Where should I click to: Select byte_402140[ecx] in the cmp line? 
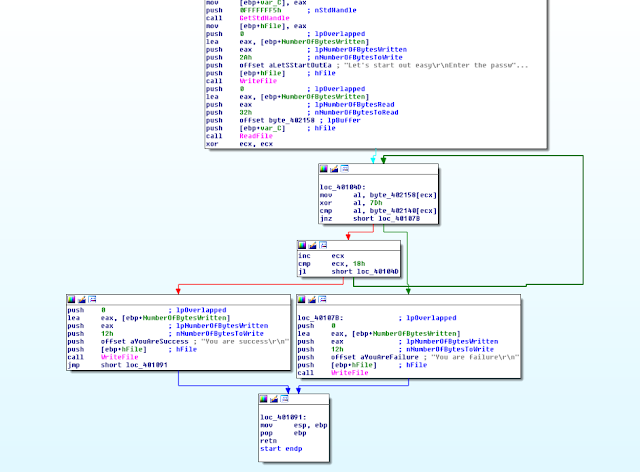(403, 211)
